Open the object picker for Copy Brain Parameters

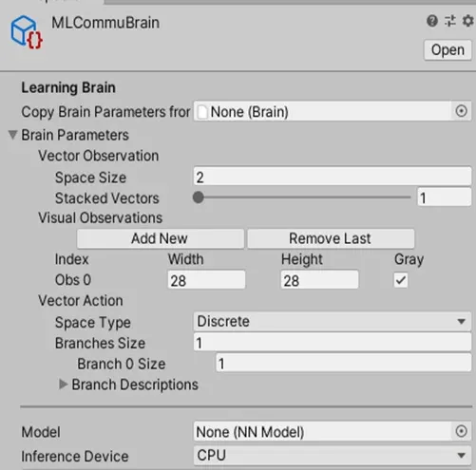[461, 111]
